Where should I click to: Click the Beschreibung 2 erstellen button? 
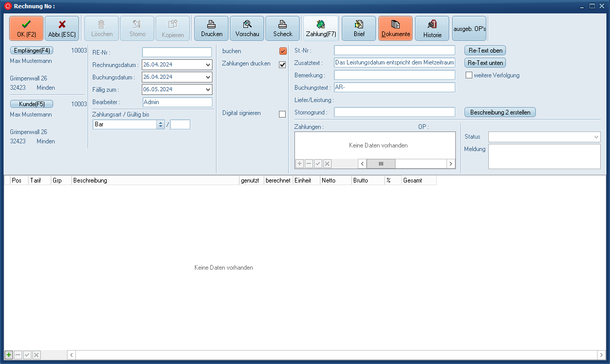pyautogui.click(x=500, y=112)
